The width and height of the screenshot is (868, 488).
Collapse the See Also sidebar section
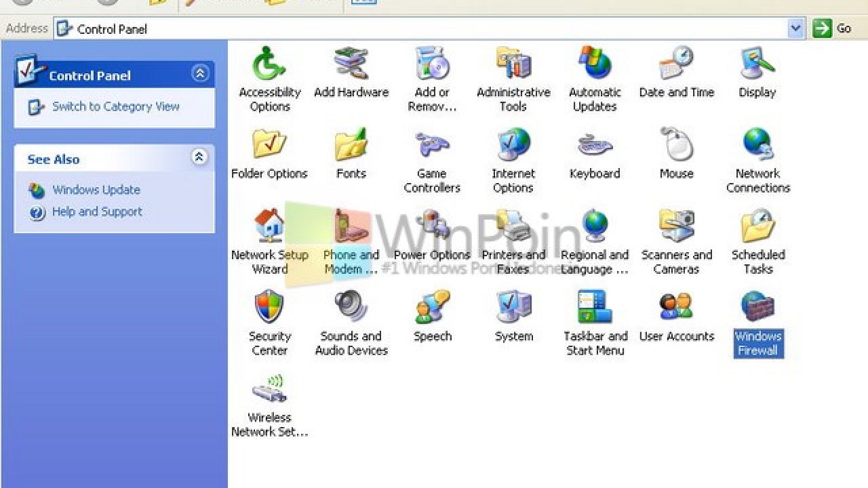tap(199, 157)
